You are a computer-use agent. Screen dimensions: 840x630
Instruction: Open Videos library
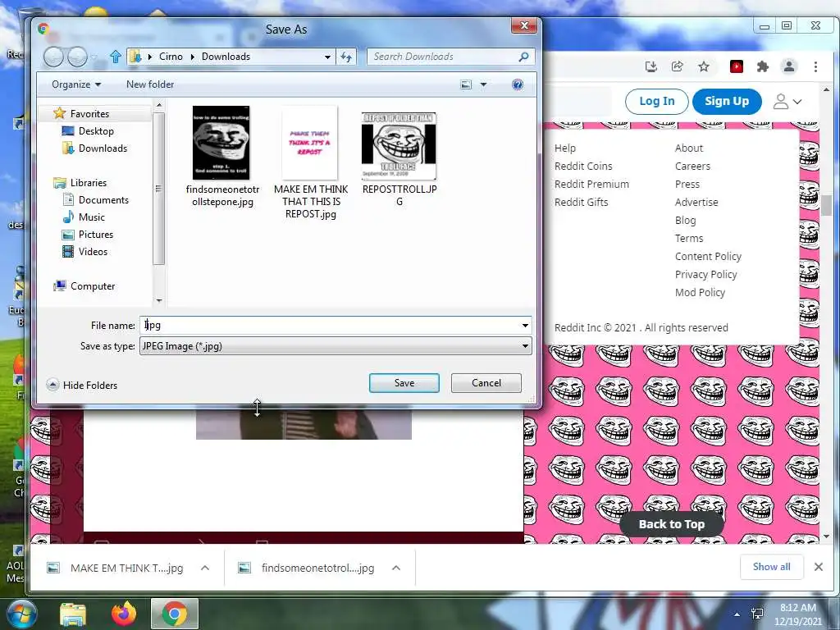[93, 252]
